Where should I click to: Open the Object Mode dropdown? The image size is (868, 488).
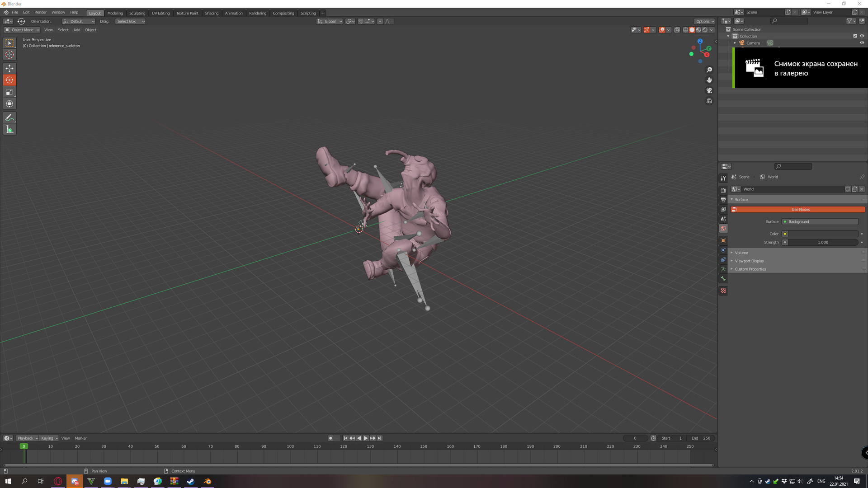click(22, 30)
